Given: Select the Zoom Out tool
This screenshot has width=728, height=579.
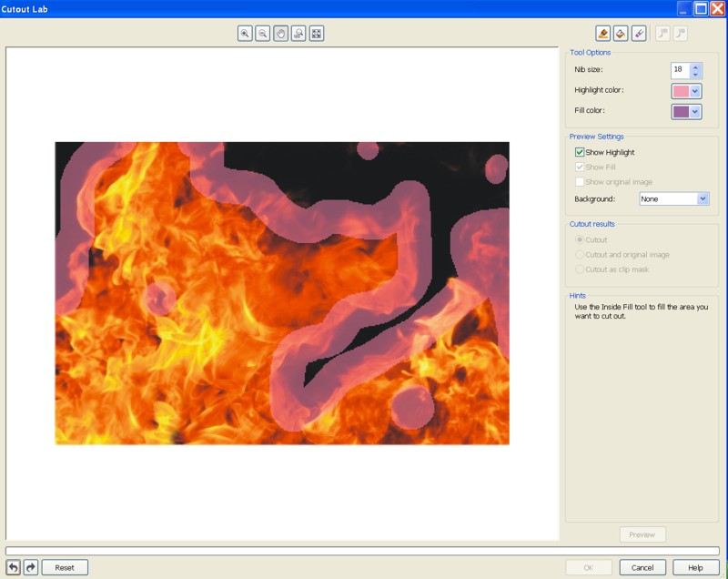Looking at the screenshot, I should (x=262, y=34).
